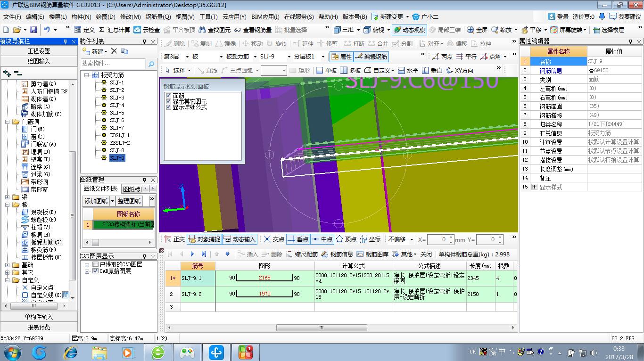The width and height of the screenshot is (644, 361).
Task: Click the 汇总计算 (sum calculate) toolbar icon
Action: point(115,30)
